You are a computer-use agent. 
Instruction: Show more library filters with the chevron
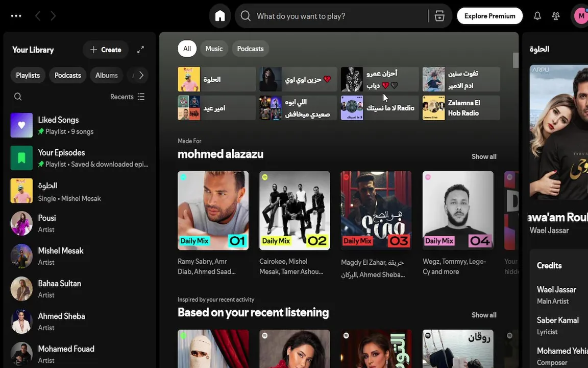(141, 75)
